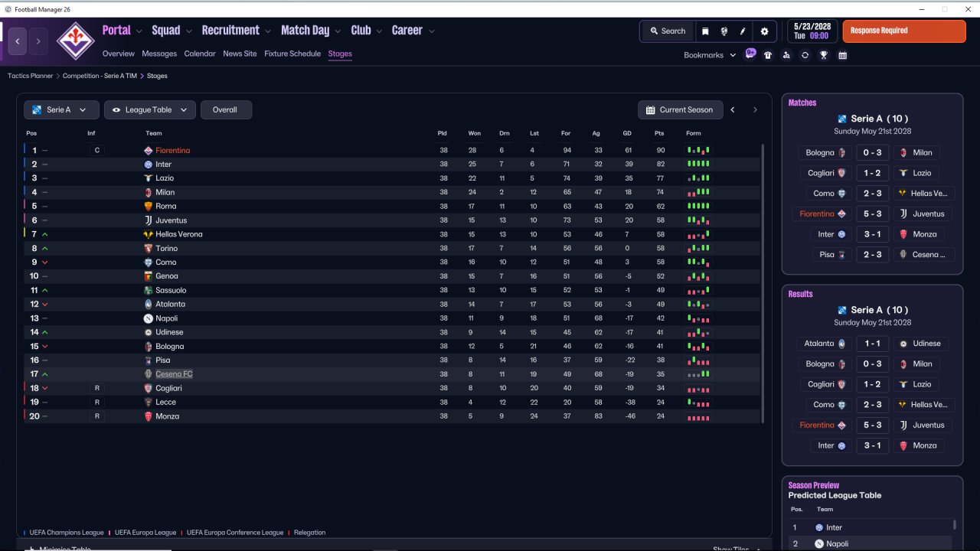Click the Lazio badge in league table
980x551 pixels.
(x=149, y=178)
